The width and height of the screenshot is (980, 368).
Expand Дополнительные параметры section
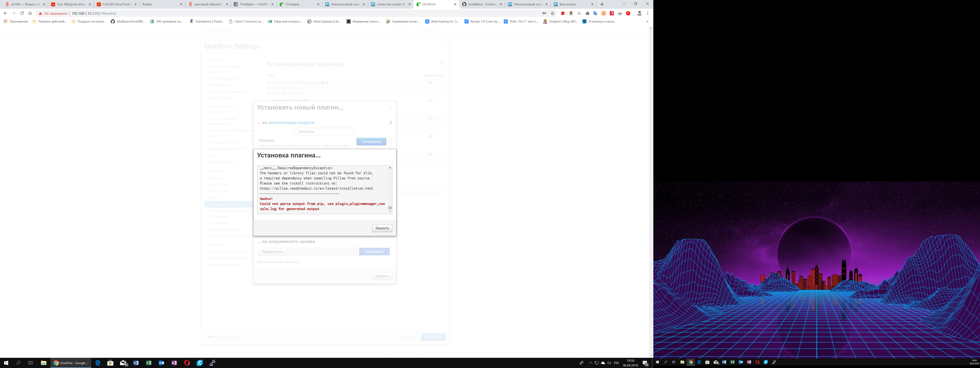click(x=279, y=262)
